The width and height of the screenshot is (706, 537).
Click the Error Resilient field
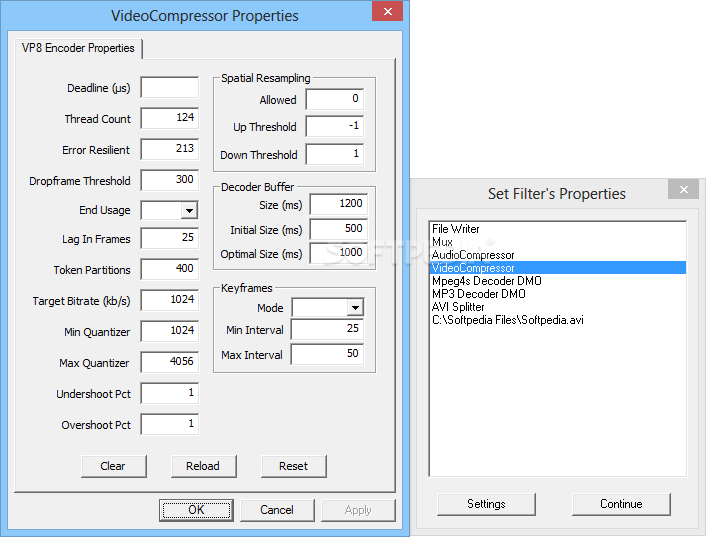170,149
